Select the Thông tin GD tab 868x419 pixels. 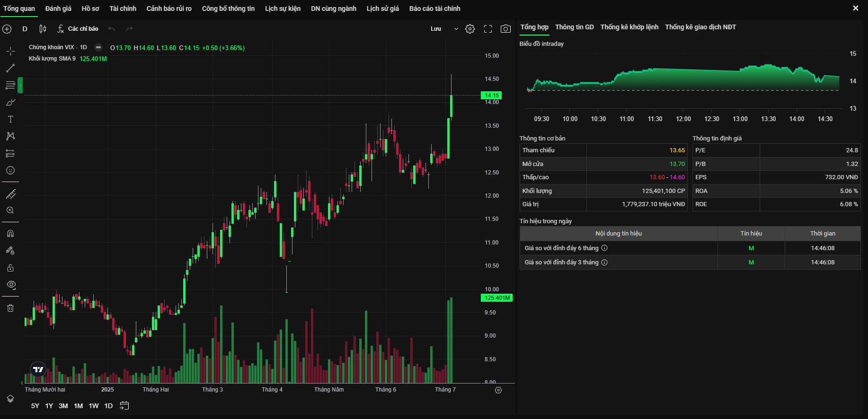pos(575,27)
